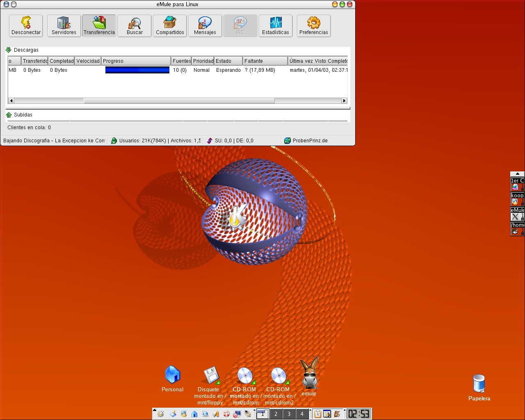Sort downloads by the Transferido column
The image size is (525, 420).
click(35, 61)
